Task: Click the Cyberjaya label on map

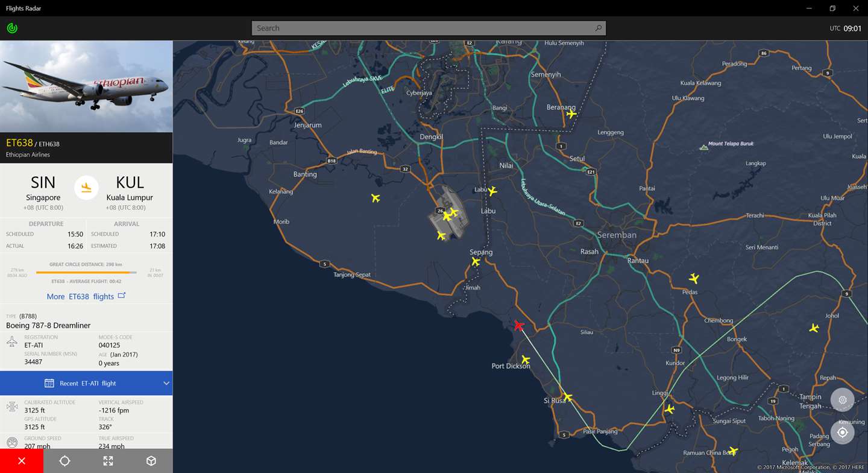Action: point(419,94)
